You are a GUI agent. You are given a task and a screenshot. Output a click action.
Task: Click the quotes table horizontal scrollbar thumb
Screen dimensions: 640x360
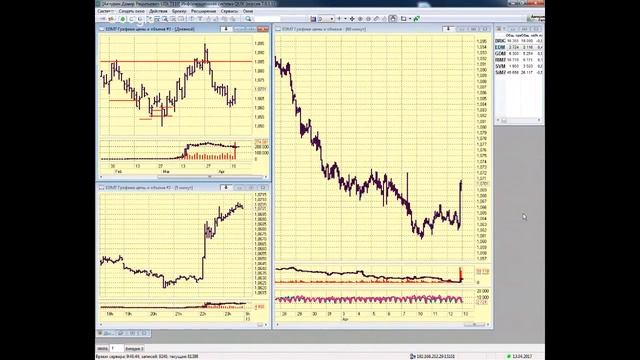click(x=504, y=120)
